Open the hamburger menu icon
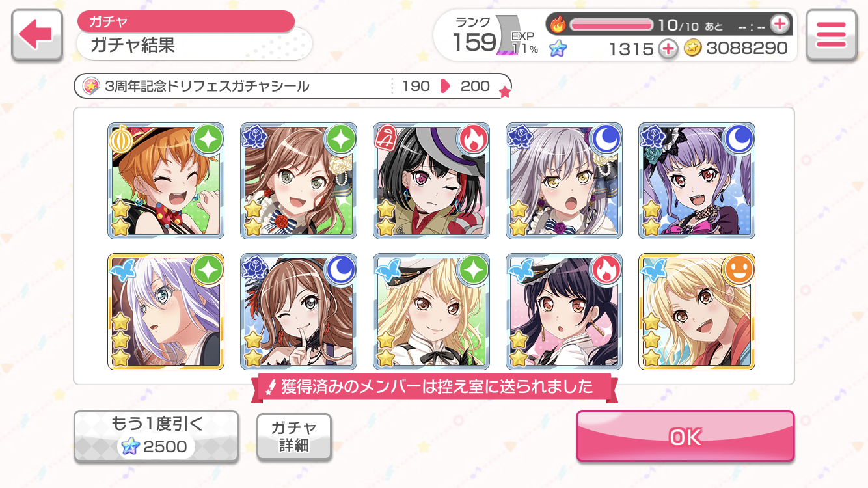This screenshot has width=868, height=488. pos(831,36)
